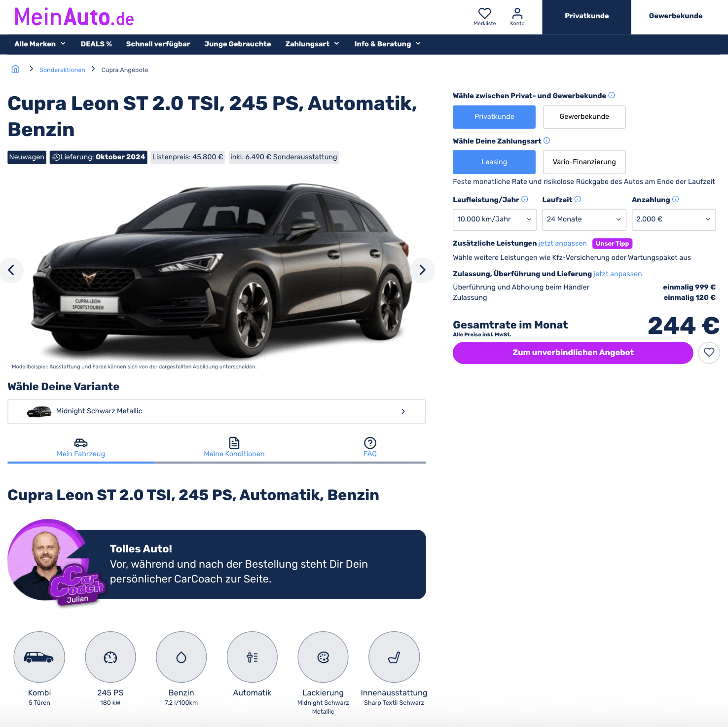Expand the Midnight Schwarz Metallic variant selector
The image size is (728, 727).
(217, 411)
